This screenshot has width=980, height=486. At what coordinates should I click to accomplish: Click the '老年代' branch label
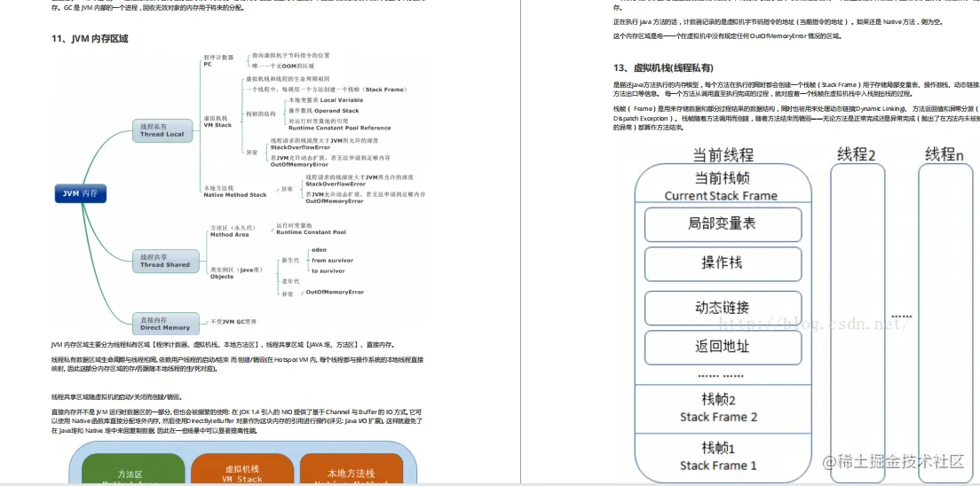(290, 281)
